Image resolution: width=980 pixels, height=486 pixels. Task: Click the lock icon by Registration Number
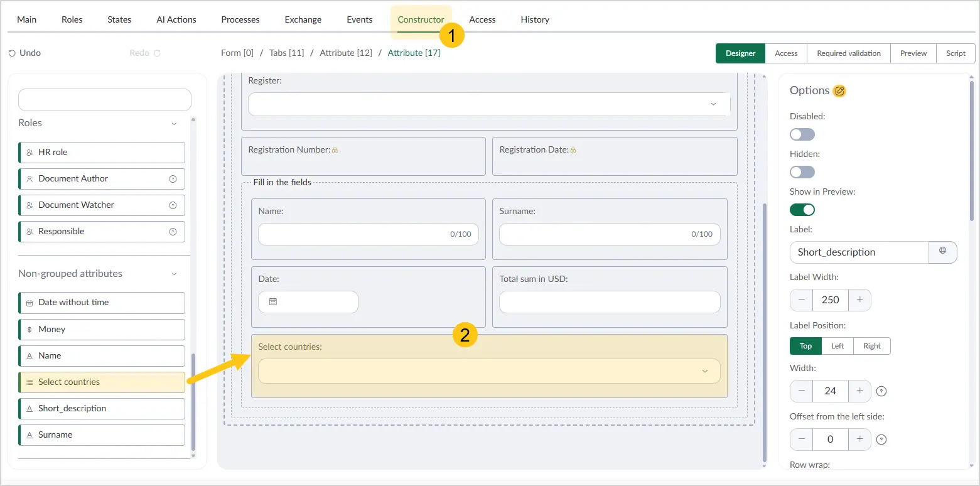(335, 151)
